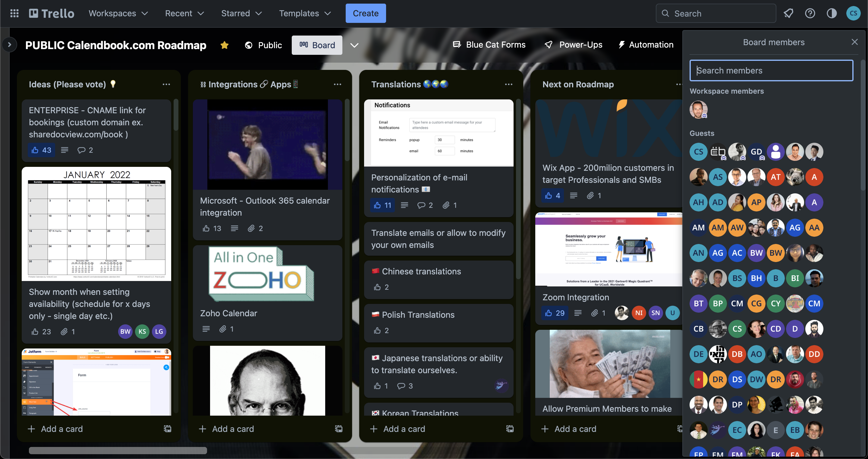Screen dimensions: 868x459
Task: Click create-from-template icon in Ideas list
Action: pos(168,429)
